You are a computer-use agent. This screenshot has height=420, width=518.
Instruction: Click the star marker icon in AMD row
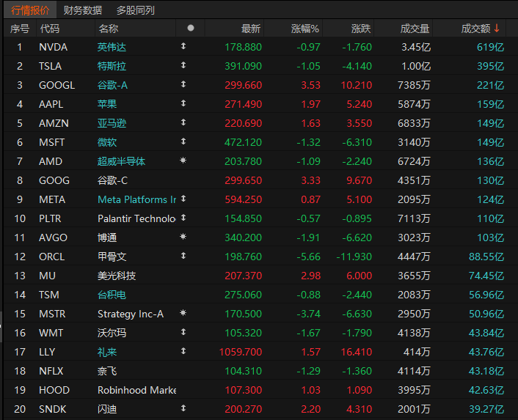183,161
